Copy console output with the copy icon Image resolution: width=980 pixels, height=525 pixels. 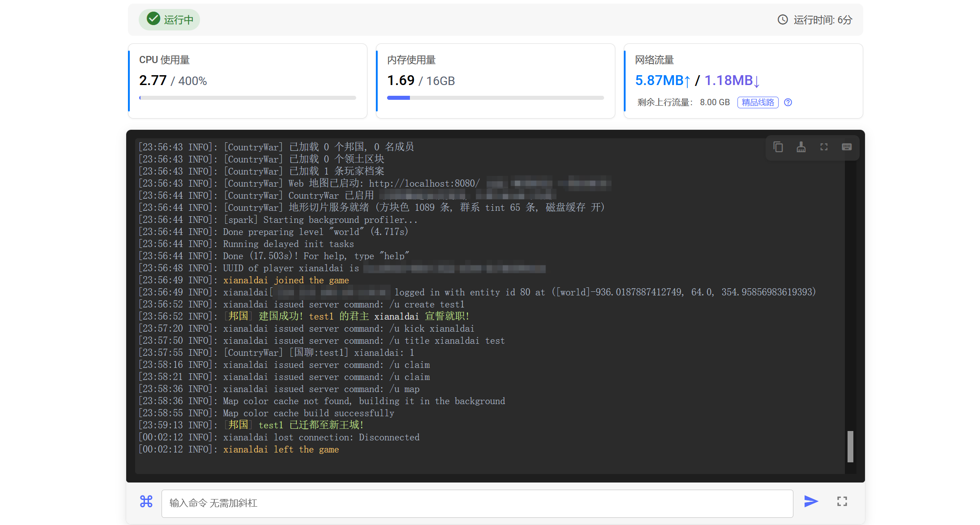point(778,147)
